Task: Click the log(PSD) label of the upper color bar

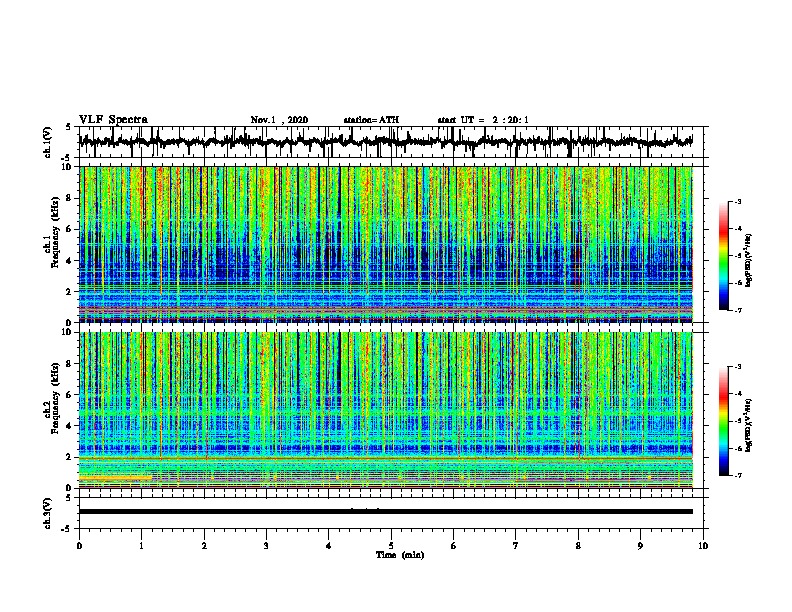Action: (x=749, y=261)
